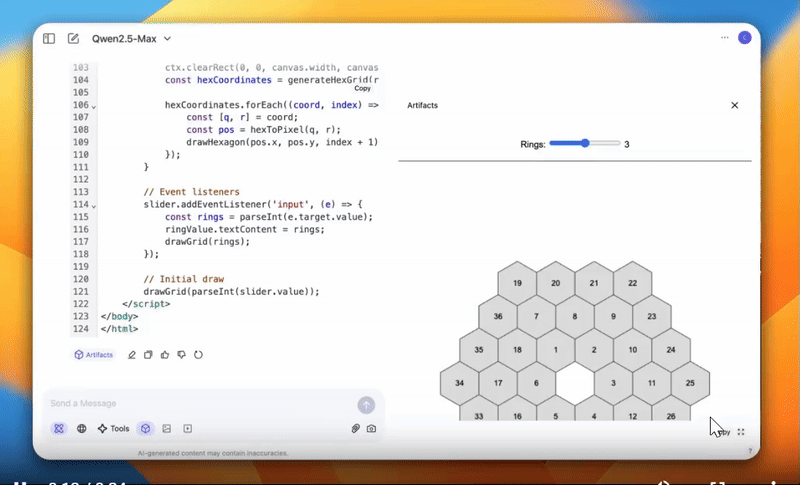Start a new chat with the edit icon
Viewport: 800px width, 485px height.
73,39
